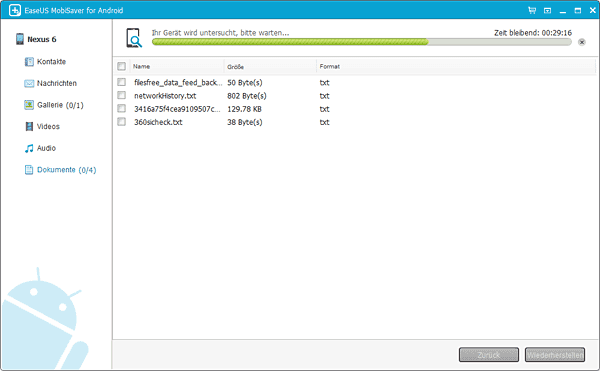Open the title bar menu box icon

tap(548, 11)
